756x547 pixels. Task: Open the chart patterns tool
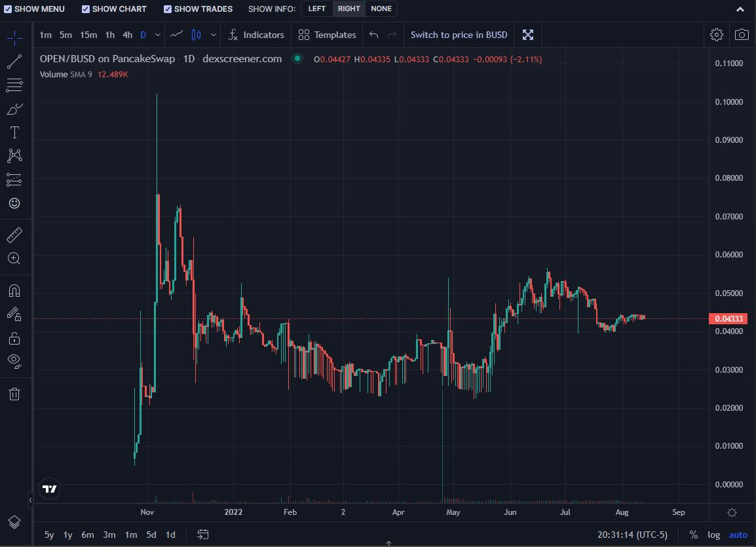14,156
